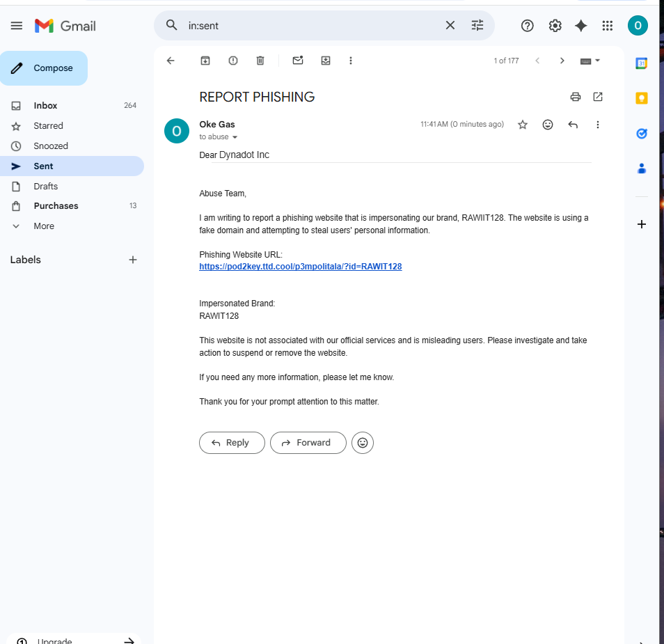Image resolution: width=664 pixels, height=644 pixels.
Task: Open Google Keep side panel
Action: coord(642,98)
